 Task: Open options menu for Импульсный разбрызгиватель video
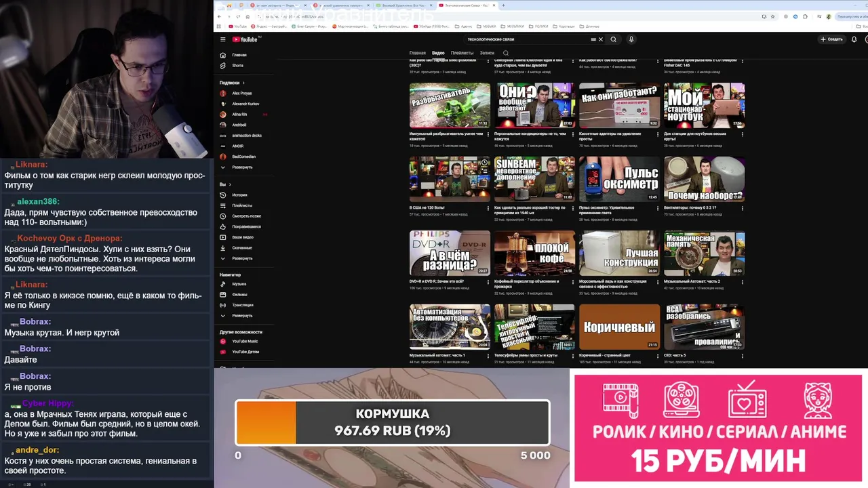(488, 135)
